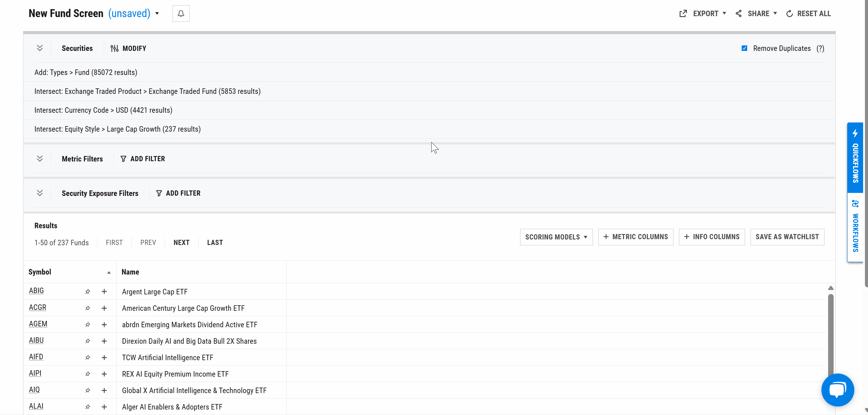This screenshot has width=868, height=415.
Task: Show the Remove Duplicates help tooltip (?)
Action: click(x=820, y=48)
